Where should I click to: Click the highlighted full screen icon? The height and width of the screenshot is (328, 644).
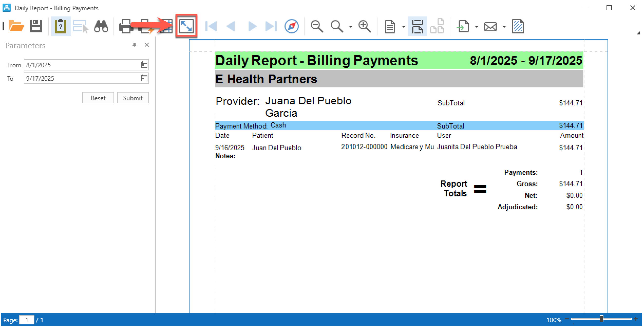(x=186, y=26)
